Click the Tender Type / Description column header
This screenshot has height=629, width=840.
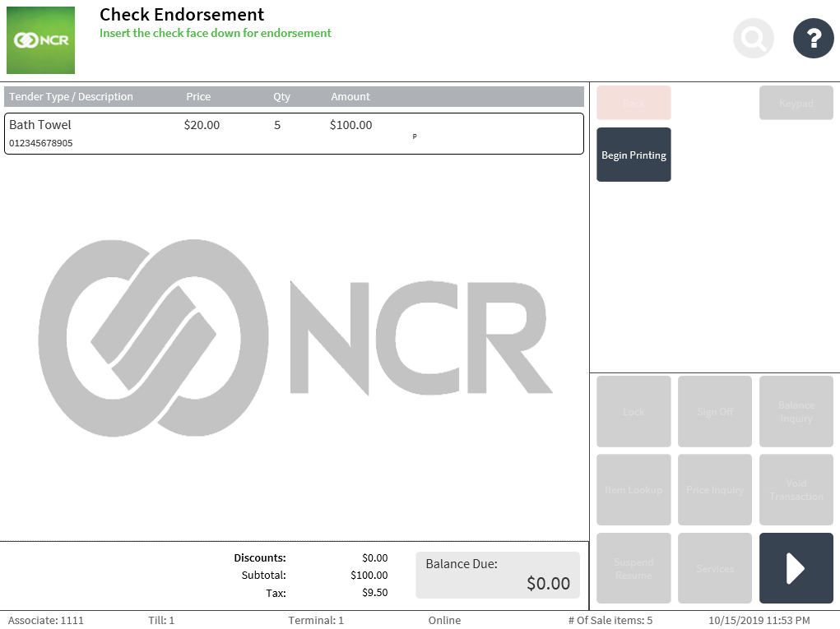[71, 97]
